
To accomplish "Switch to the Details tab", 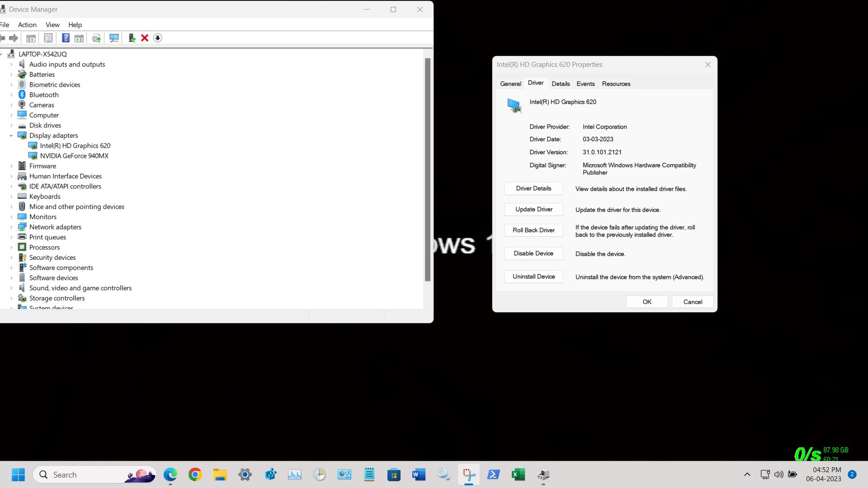I will point(561,84).
